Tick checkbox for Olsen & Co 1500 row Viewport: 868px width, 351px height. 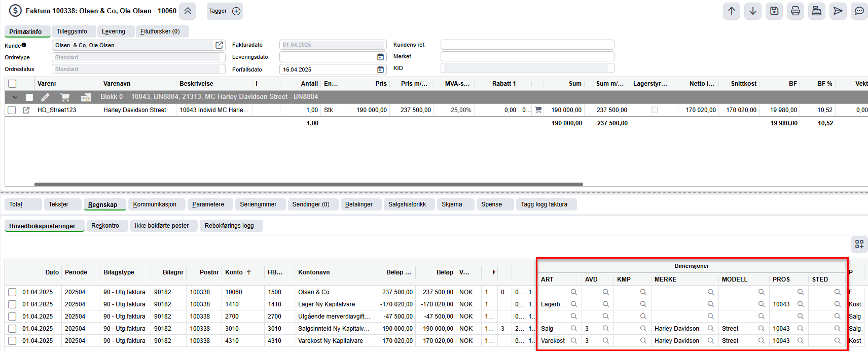[12, 292]
